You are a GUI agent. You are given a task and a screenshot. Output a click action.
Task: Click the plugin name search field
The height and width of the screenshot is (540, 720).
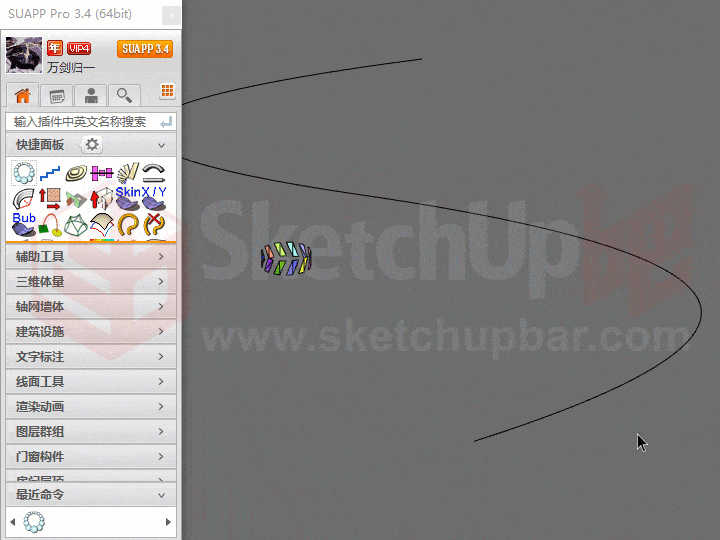tap(82, 121)
